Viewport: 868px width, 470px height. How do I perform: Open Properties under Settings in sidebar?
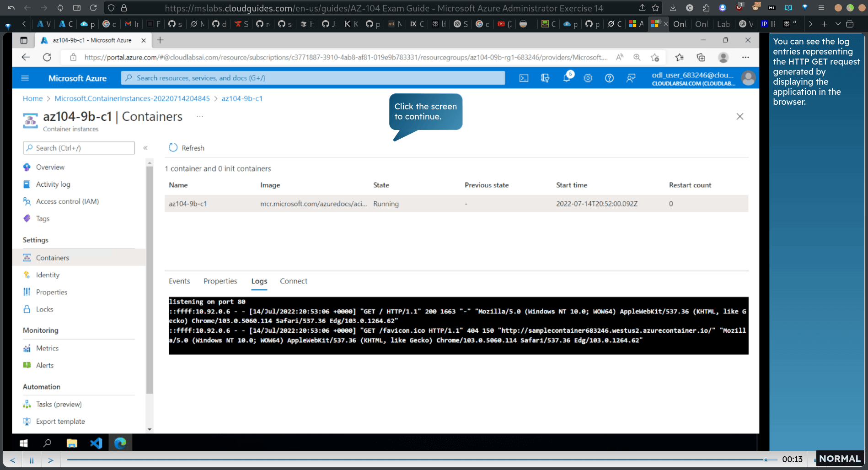click(52, 292)
